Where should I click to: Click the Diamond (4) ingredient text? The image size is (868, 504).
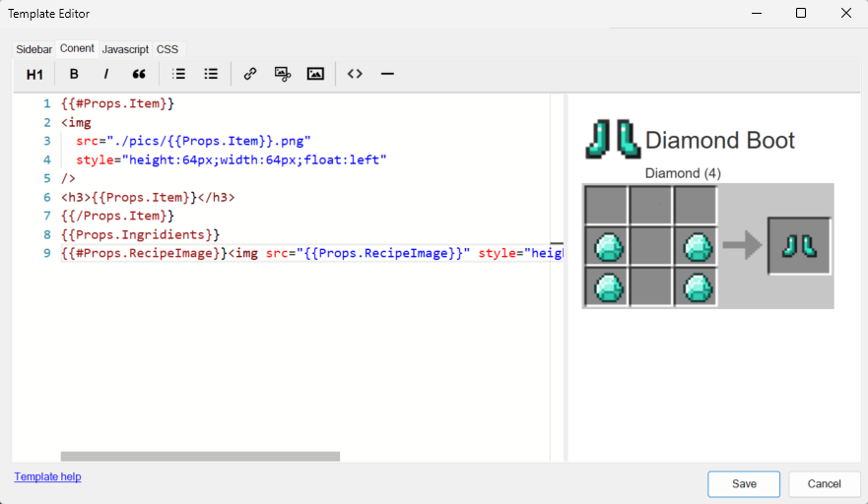(x=683, y=173)
